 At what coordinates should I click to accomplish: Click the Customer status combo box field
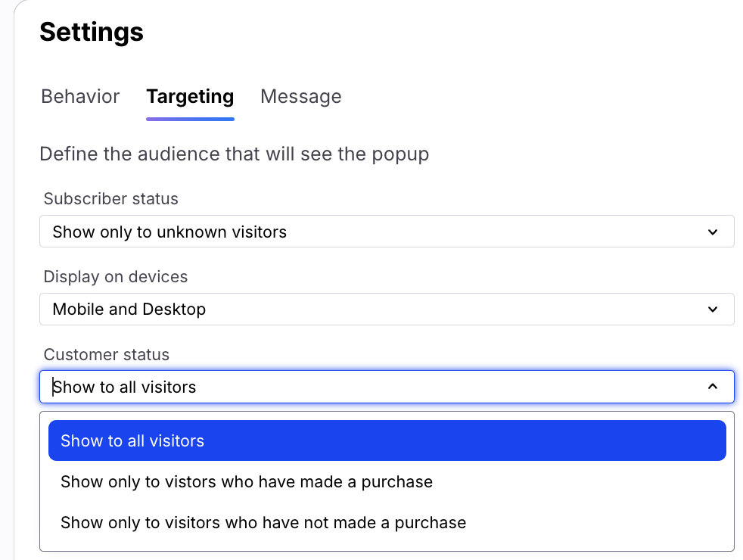point(378,387)
